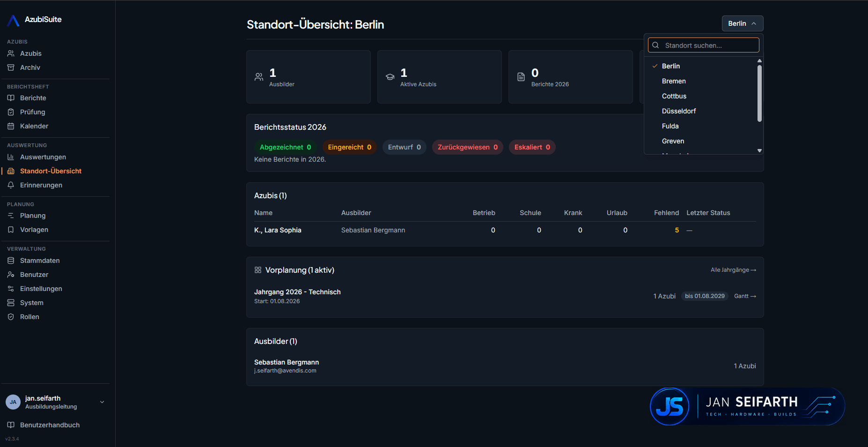Click the Standort suchen search field
The image size is (868, 447).
tap(704, 45)
